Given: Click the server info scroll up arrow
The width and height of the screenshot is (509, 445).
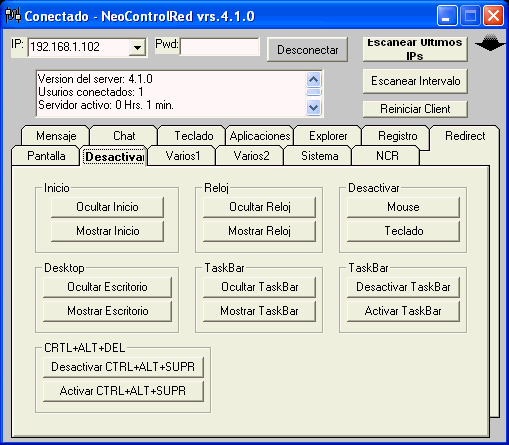Looking at the screenshot, I should (x=313, y=80).
